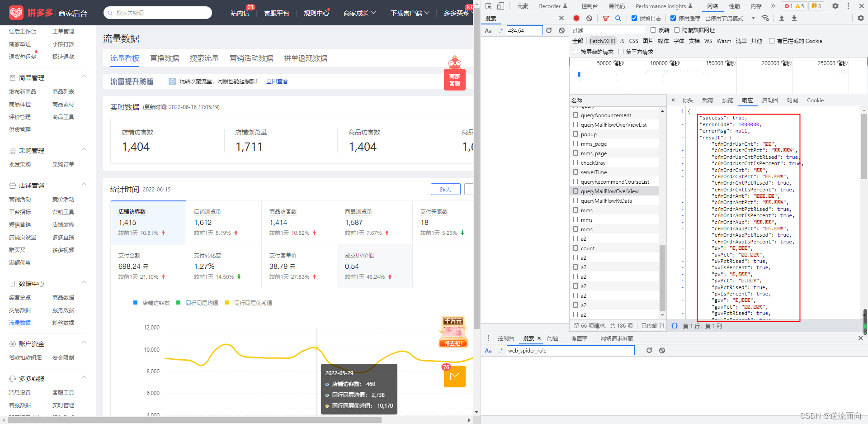Open the throttling mode dropdown

click(x=730, y=18)
